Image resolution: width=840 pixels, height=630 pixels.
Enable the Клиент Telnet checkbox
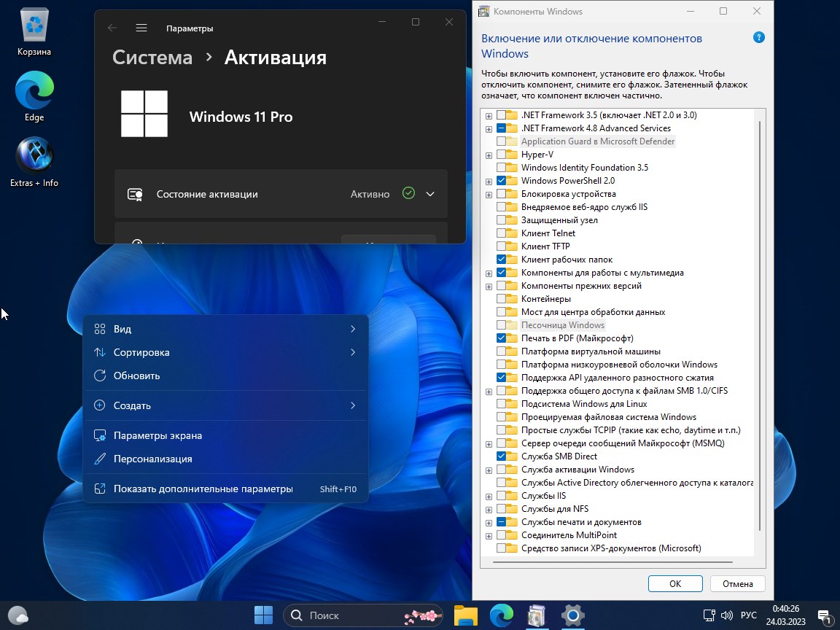pyautogui.click(x=501, y=233)
